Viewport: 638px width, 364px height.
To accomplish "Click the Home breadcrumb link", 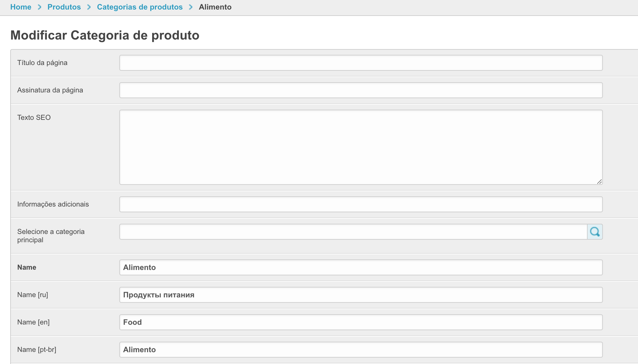I will (21, 7).
